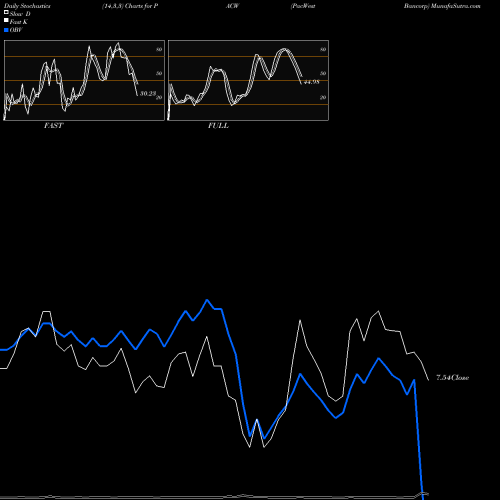Click the 50 level label in FULL chart
The image size is (500, 500).
pyautogui.click(x=323, y=73)
